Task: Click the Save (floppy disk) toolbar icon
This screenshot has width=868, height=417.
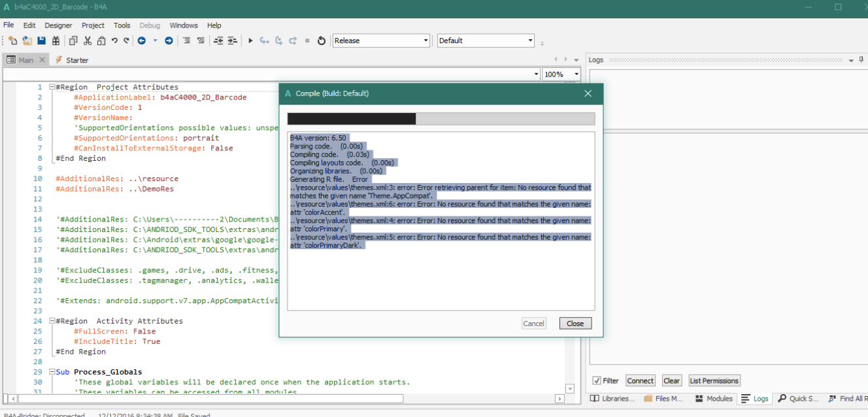Action: pyautogui.click(x=41, y=41)
